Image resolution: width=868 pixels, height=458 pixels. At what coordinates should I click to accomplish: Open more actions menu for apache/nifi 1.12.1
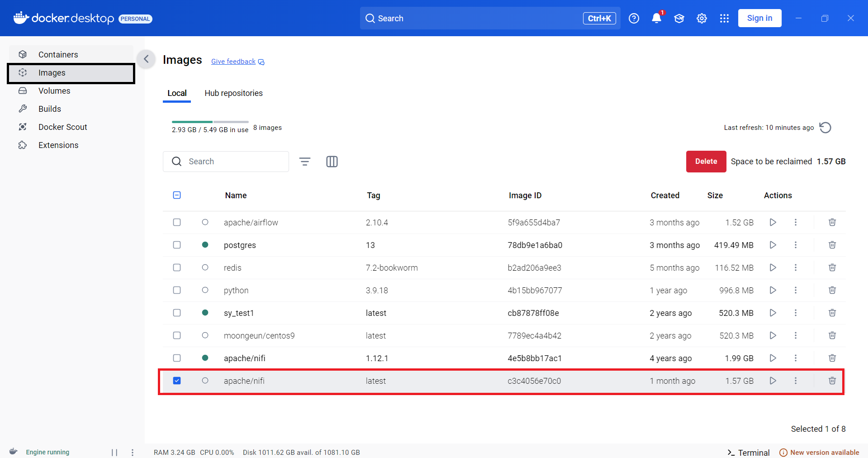point(796,358)
